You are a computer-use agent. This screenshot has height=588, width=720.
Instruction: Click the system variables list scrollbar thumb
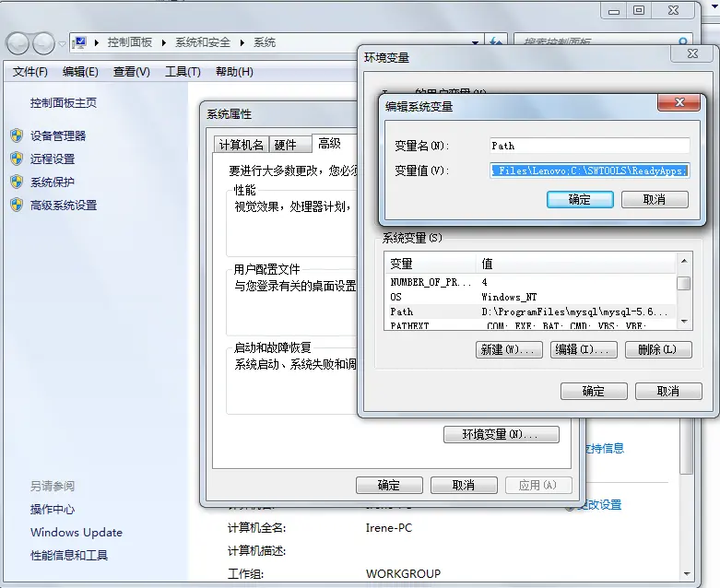[x=683, y=283]
